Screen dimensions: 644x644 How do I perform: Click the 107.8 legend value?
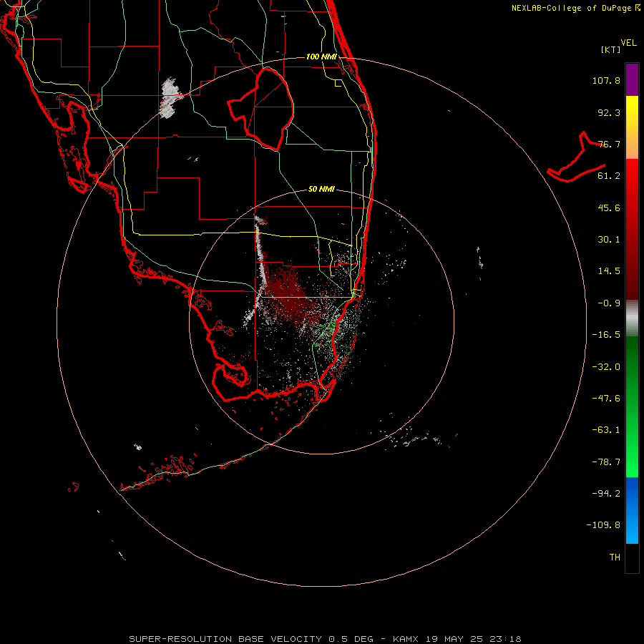click(606, 80)
